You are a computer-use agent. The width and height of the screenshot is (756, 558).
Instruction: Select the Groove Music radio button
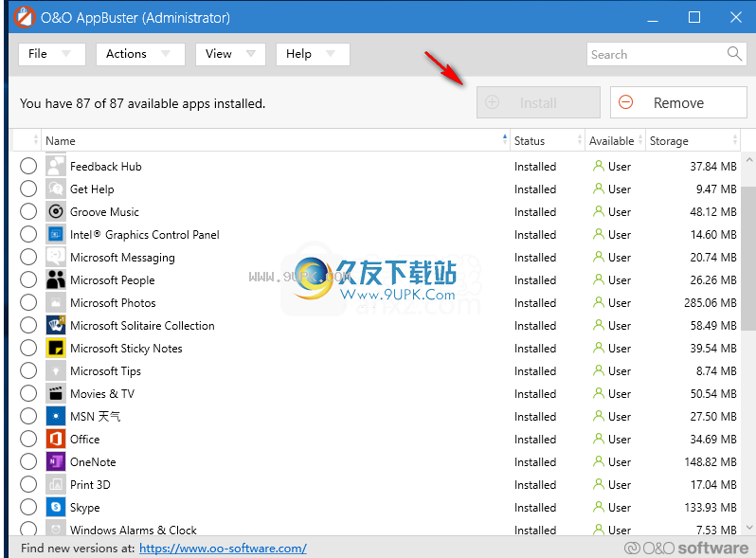click(x=28, y=211)
